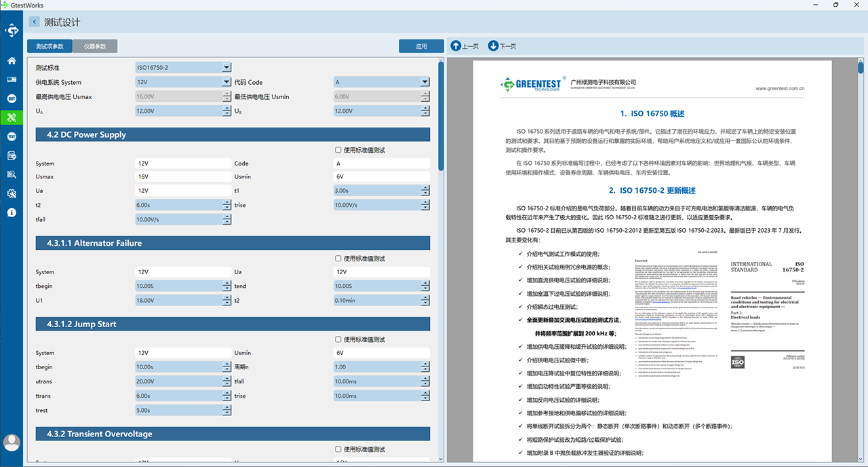Enable 使用标准值测试 under 4.2 DC Power Supply
The image size is (868, 467).
tap(360, 150)
